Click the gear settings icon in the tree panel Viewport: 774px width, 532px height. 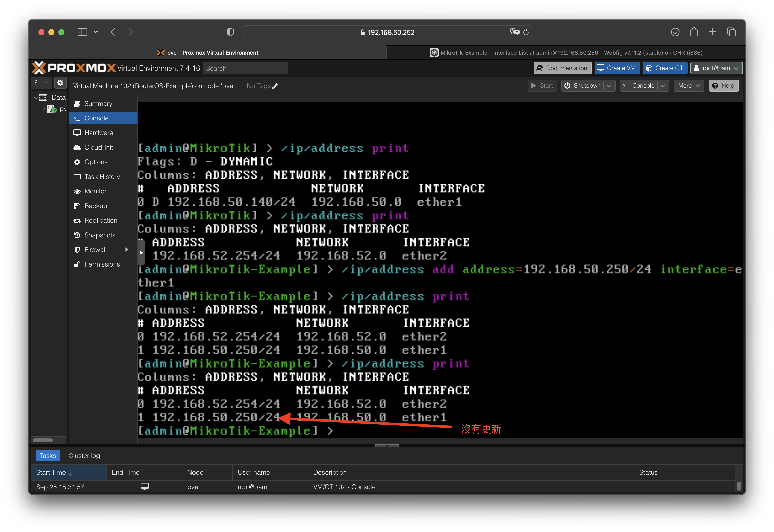click(60, 83)
